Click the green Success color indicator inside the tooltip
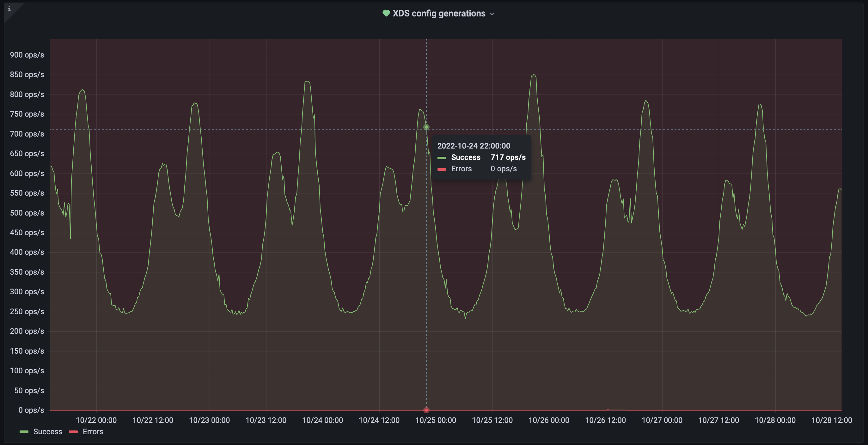Screen dimensions: 868x445 442,157
